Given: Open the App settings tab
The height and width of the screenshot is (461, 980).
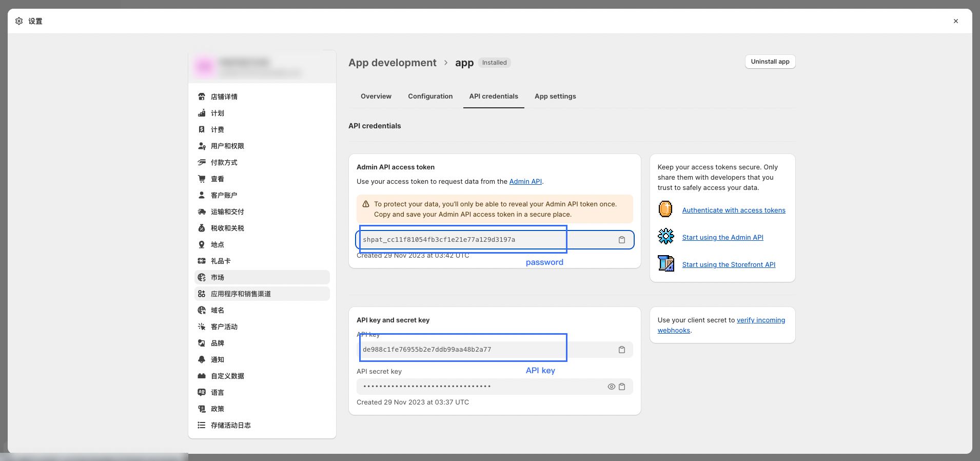Looking at the screenshot, I should (x=555, y=97).
